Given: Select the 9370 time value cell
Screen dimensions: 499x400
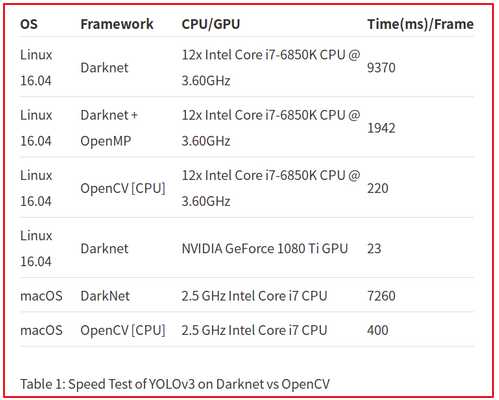Looking at the screenshot, I should coord(381,68).
